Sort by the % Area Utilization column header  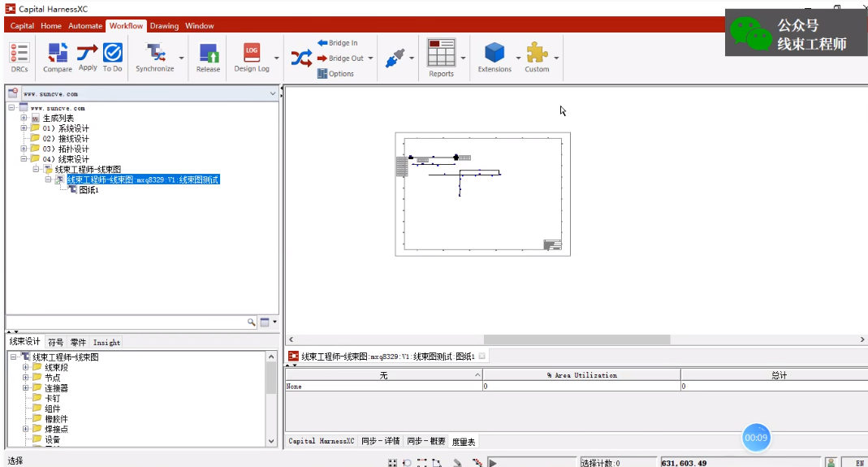click(582, 375)
